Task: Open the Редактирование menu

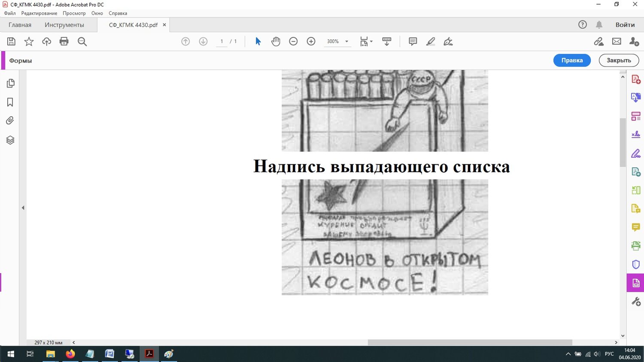Action: [x=39, y=13]
